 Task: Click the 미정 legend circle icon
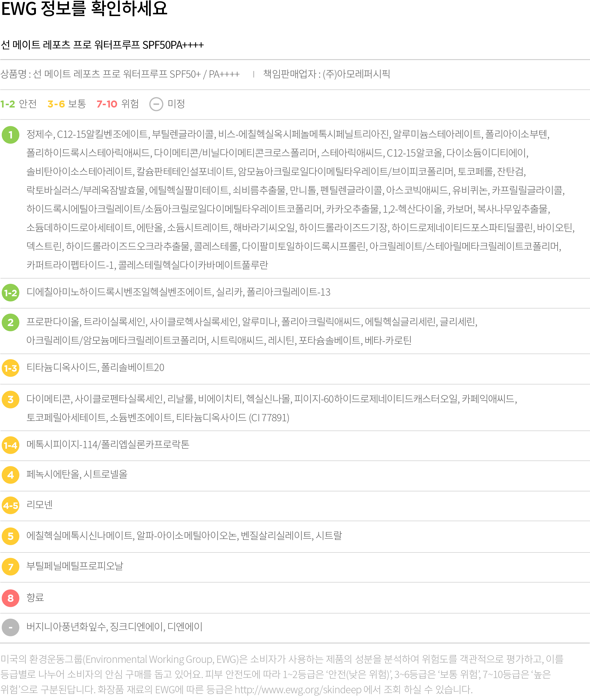tap(156, 104)
